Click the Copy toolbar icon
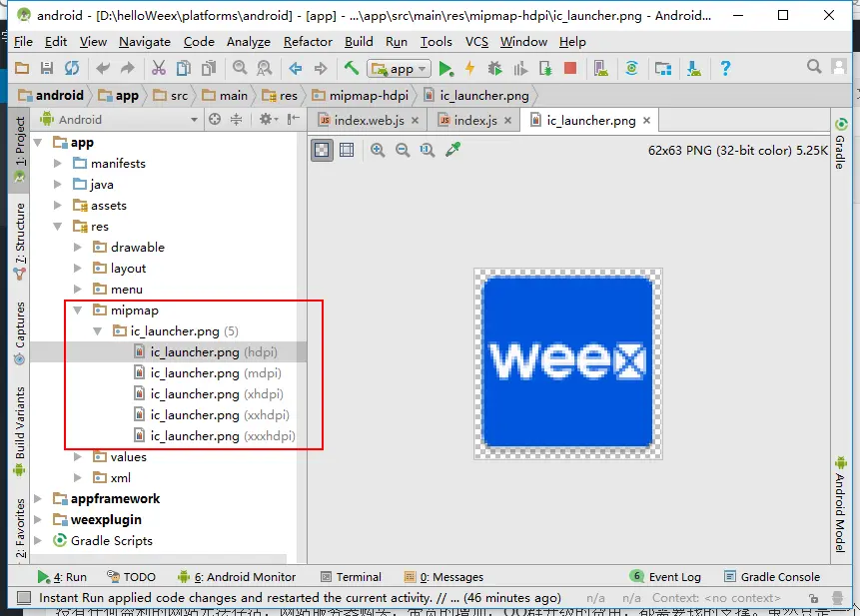Image resolution: width=860 pixels, height=616 pixels. tap(184, 68)
